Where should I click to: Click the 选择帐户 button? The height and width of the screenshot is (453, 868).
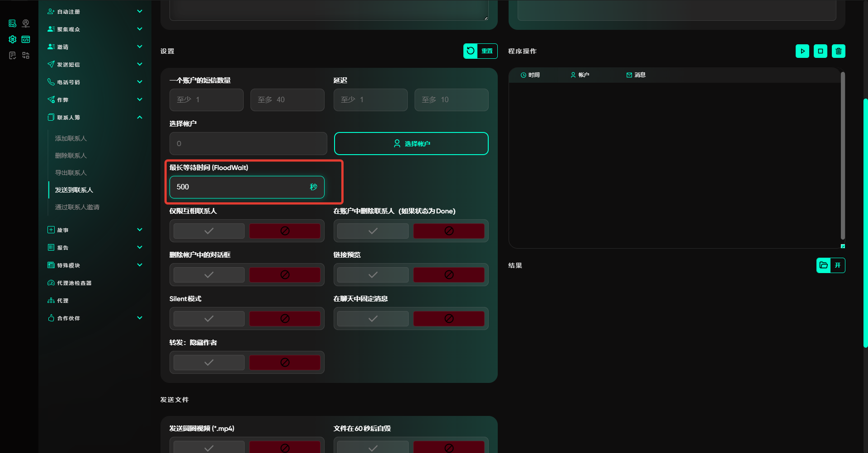(411, 144)
